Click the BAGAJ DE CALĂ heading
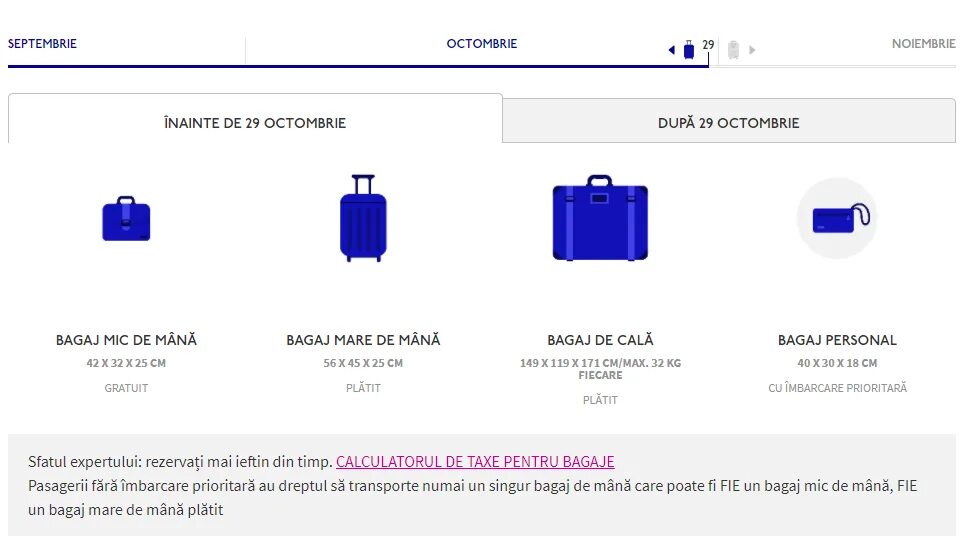Viewport: 980px width, 550px height. [600, 340]
